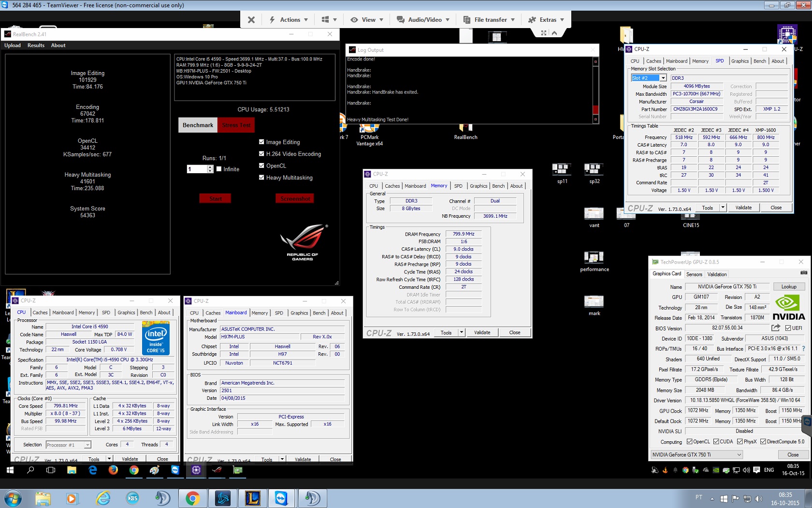The height and width of the screenshot is (508, 812).
Task: Expand the TeamViewer Actions menu
Action: [x=289, y=20]
